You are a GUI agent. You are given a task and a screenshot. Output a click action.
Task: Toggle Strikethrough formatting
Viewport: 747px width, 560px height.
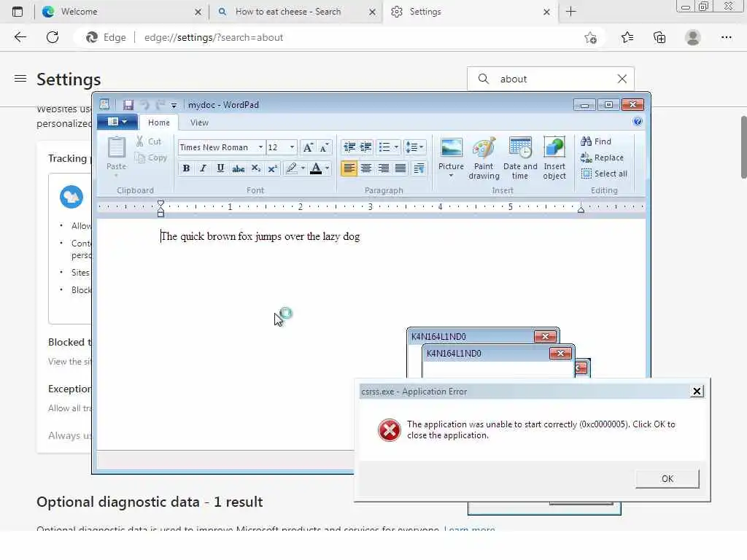(239, 168)
